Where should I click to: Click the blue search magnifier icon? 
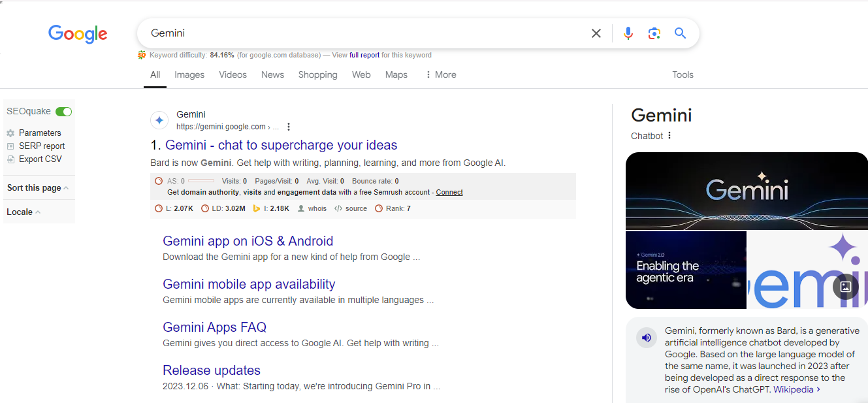[x=680, y=33]
